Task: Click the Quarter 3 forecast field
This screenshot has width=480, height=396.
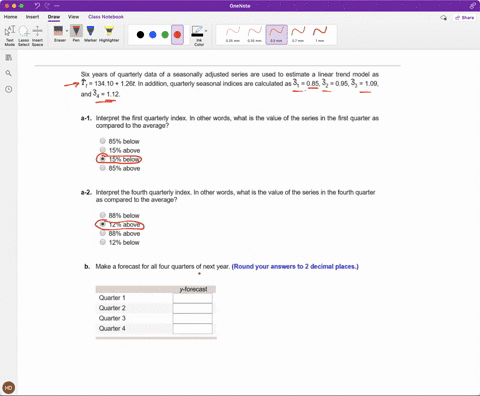Action: click(x=192, y=318)
